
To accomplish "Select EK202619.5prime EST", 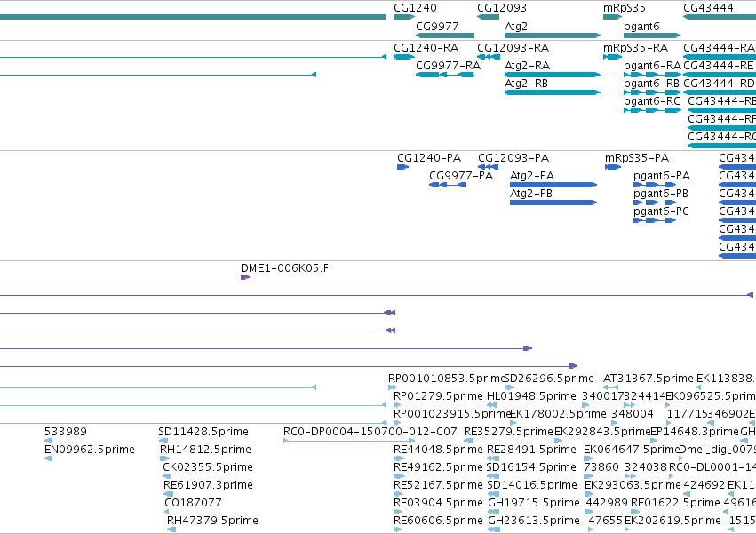I will 627,530.
